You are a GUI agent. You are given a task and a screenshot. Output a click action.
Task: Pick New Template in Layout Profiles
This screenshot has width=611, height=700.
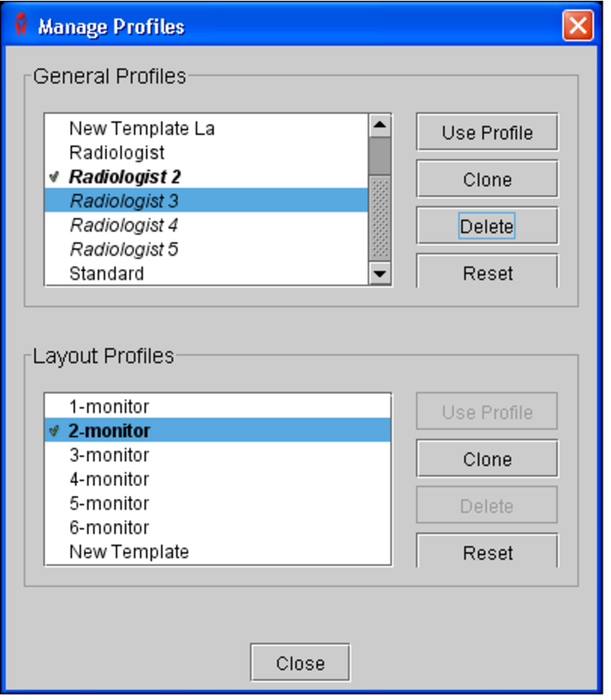(x=129, y=552)
